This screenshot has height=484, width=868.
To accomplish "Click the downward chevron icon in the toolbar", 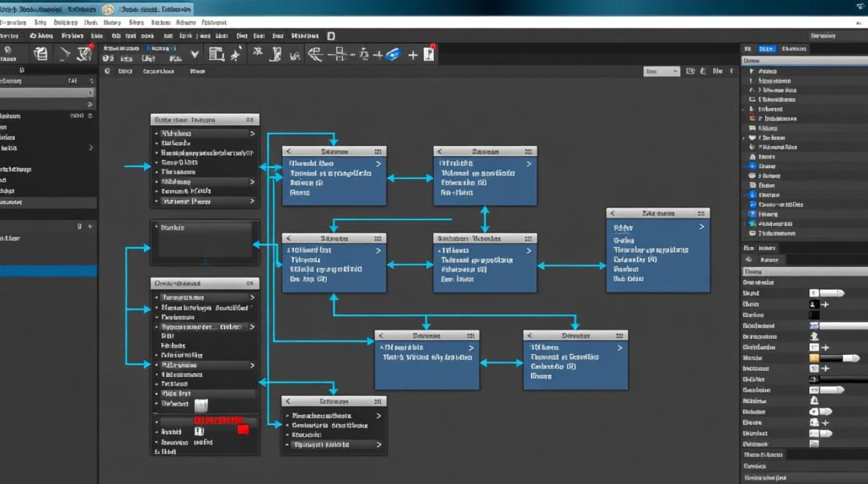I will pos(194,54).
